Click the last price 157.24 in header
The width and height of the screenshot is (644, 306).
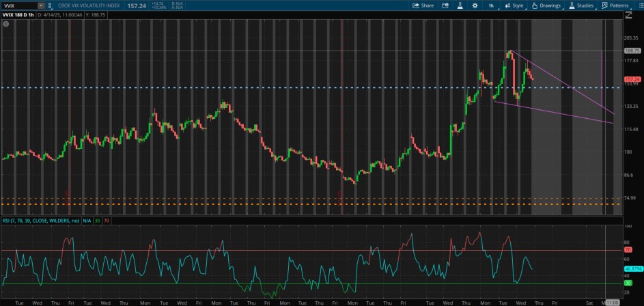[137, 5]
